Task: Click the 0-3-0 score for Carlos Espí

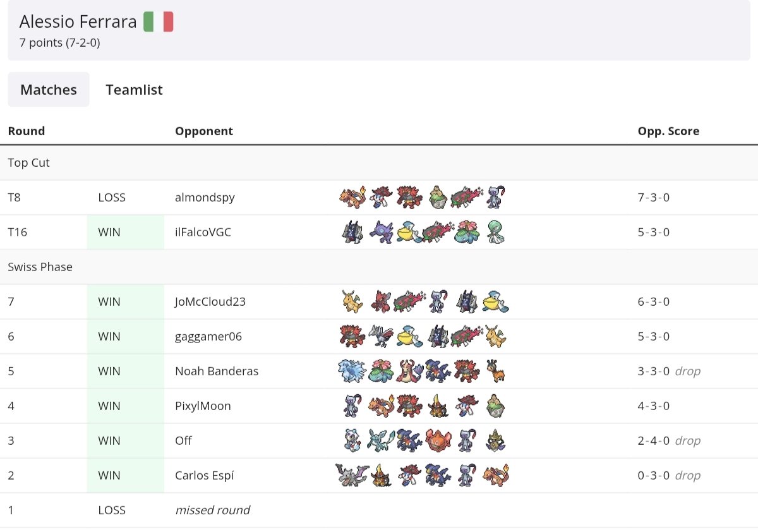Action: 654,476
